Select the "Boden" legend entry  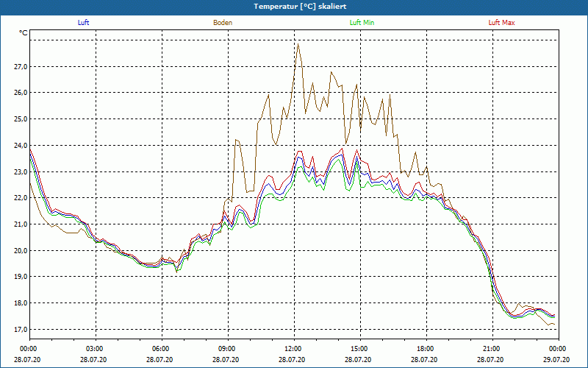(223, 23)
